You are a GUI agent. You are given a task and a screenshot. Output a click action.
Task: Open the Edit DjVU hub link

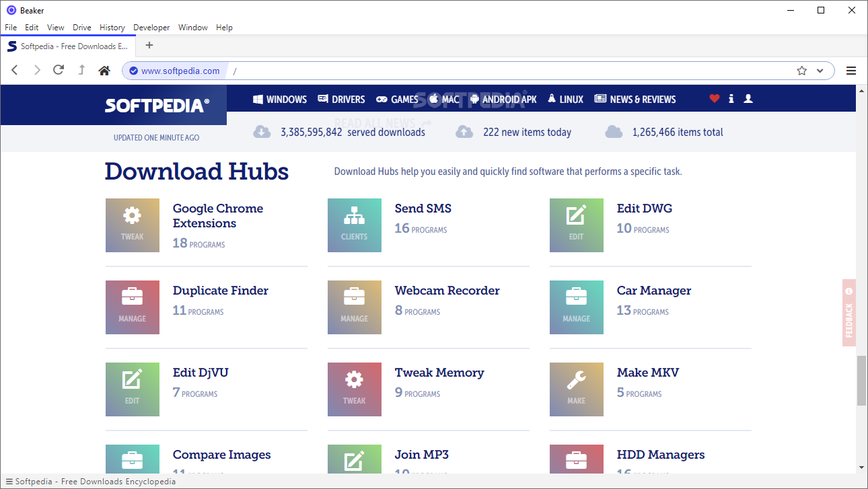click(x=201, y=373)
